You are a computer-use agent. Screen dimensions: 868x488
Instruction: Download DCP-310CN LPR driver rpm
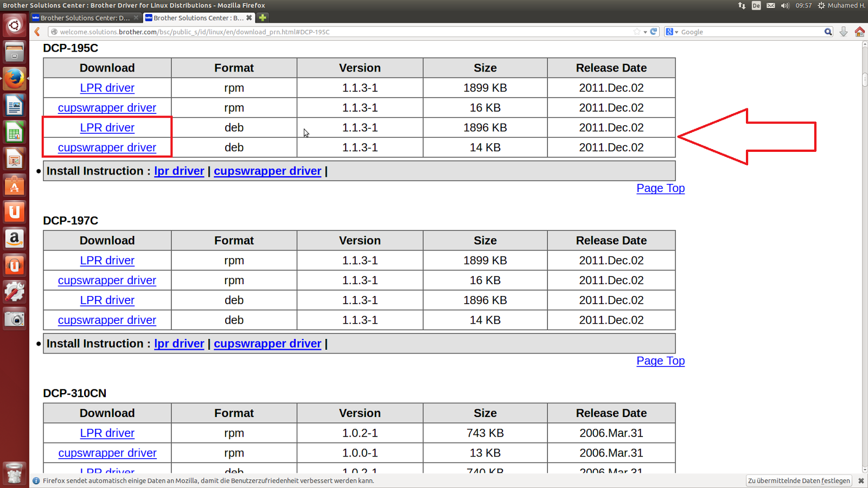point(107,433)
